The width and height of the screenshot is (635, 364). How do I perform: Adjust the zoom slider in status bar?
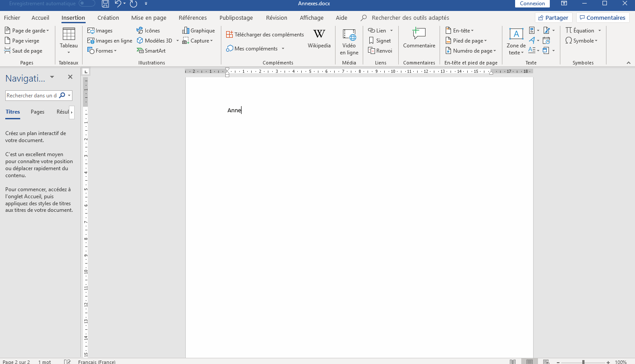583,362
